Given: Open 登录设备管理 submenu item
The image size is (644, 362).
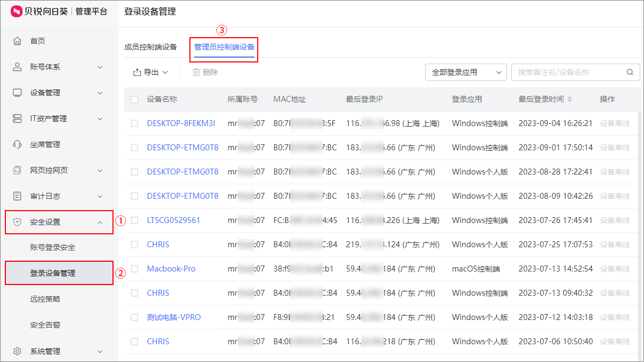Looking at the screenshot, I should (53, 273).
